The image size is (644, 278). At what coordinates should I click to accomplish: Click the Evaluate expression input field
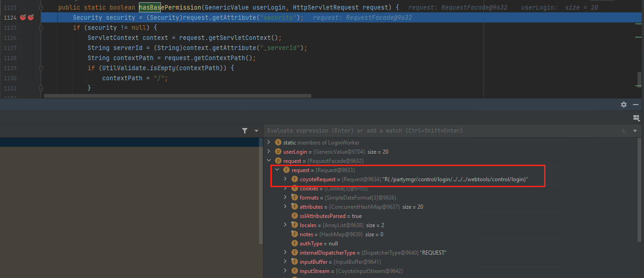pyautogui.click(x=413, y=131)
